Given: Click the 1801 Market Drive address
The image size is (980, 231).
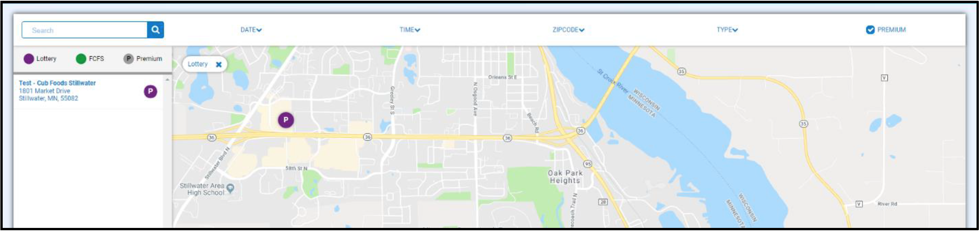Looking at the screenshot, I should pyautogui.click(x=45, y=91).
